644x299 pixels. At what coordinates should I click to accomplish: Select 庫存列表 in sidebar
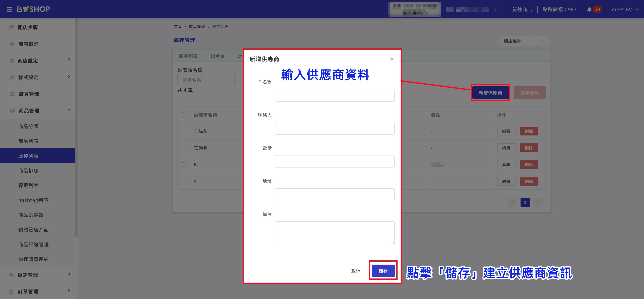click(x=38, y=156)
